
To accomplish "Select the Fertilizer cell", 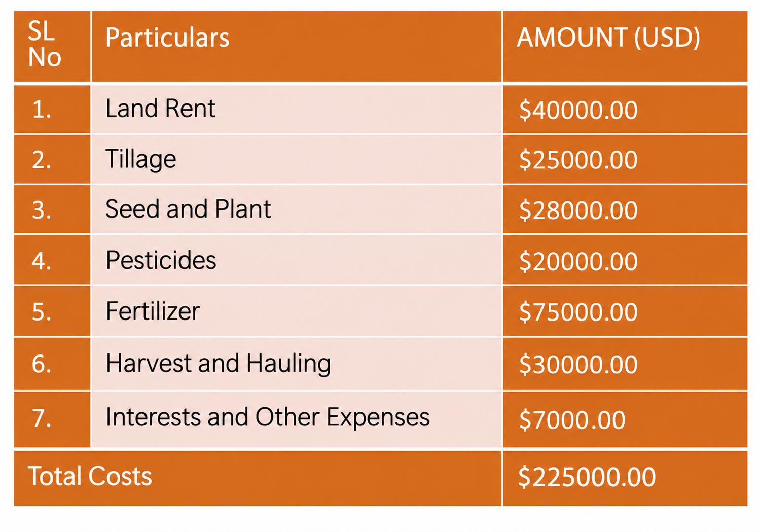I will (297, 311).
